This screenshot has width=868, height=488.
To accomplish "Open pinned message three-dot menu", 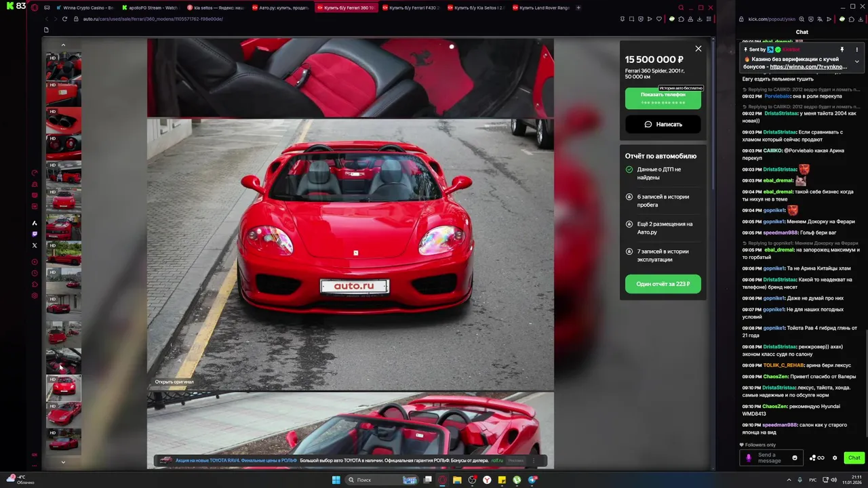I will (856, 49).
